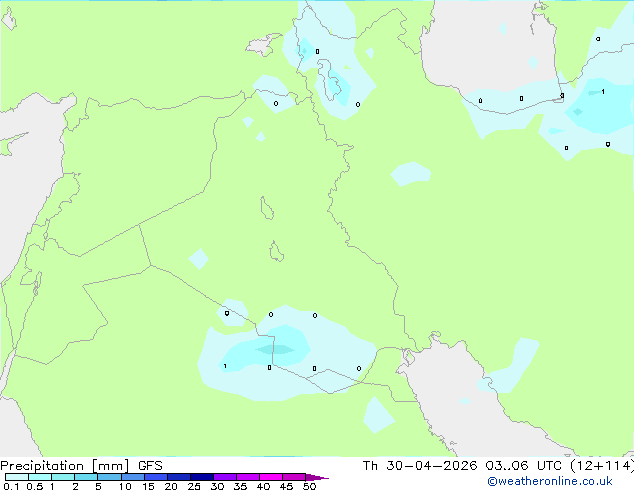Click the "03..06 UTC" time range text
Screen dimensions: 634x490
[524, 466]
